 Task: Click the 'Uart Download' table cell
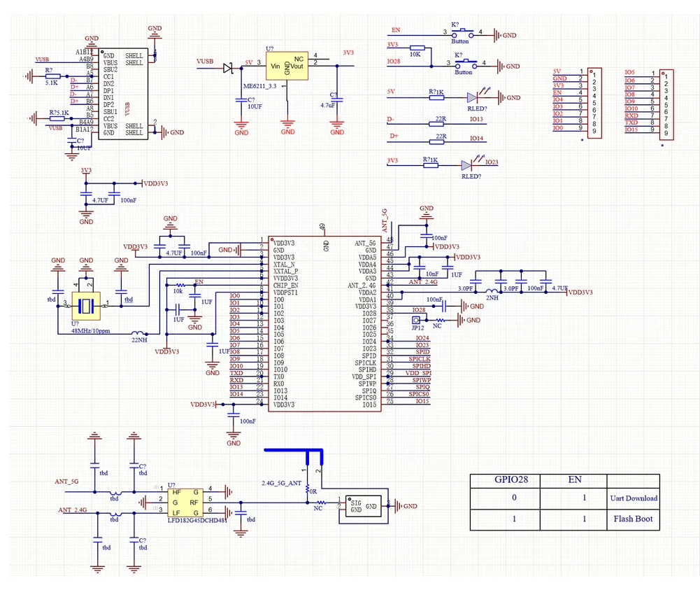click(634, 498)
